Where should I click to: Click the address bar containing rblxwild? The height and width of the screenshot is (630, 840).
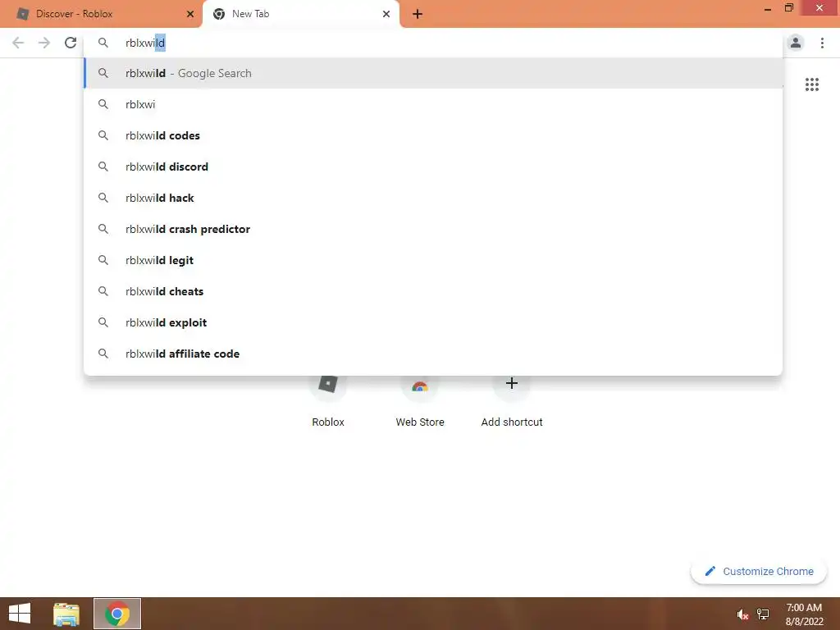click(433, 43)
